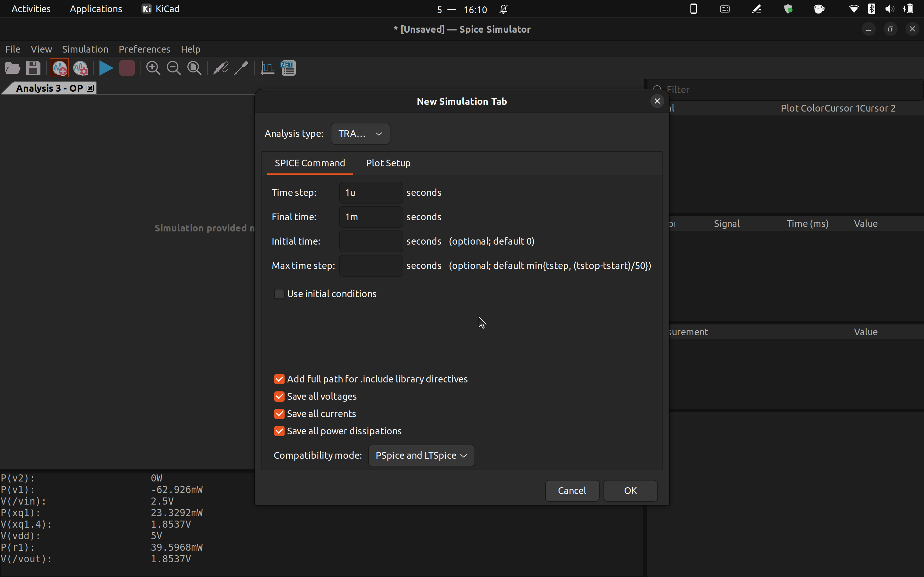Click the New Analysis Tab toolbar icon
The height and width of the screenshot is (577, 924).
click(x=59, y=68)
